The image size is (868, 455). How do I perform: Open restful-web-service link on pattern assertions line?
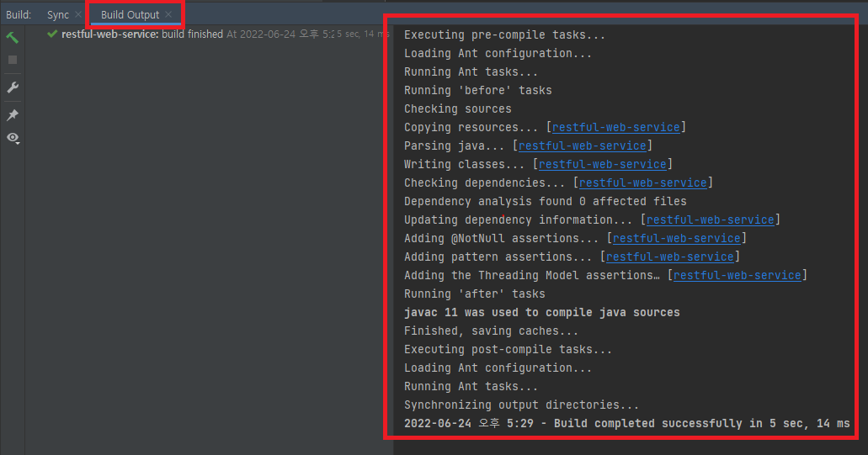[670, 257]
